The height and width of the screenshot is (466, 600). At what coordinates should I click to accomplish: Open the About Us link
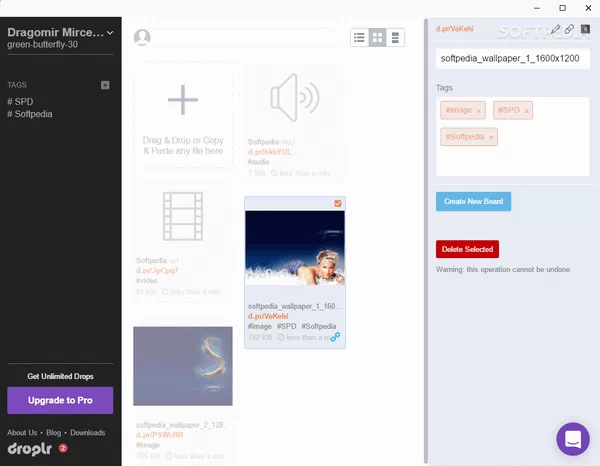pos(22,433)
